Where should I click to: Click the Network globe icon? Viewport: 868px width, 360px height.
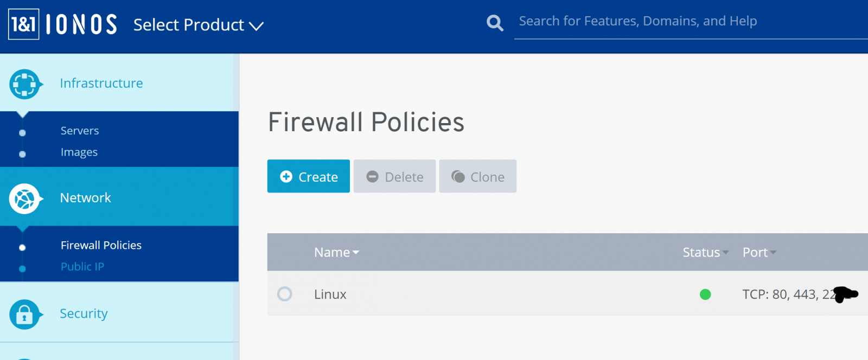24,199
